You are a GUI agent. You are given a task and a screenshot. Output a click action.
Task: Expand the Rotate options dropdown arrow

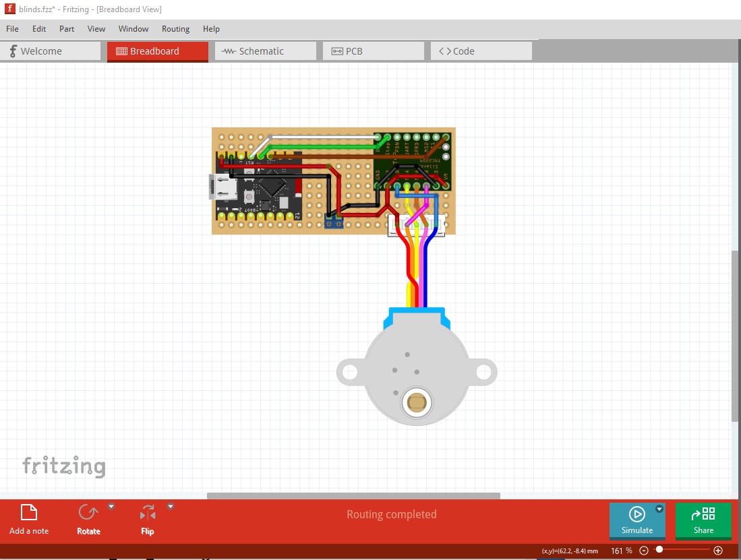pos(111,507)
